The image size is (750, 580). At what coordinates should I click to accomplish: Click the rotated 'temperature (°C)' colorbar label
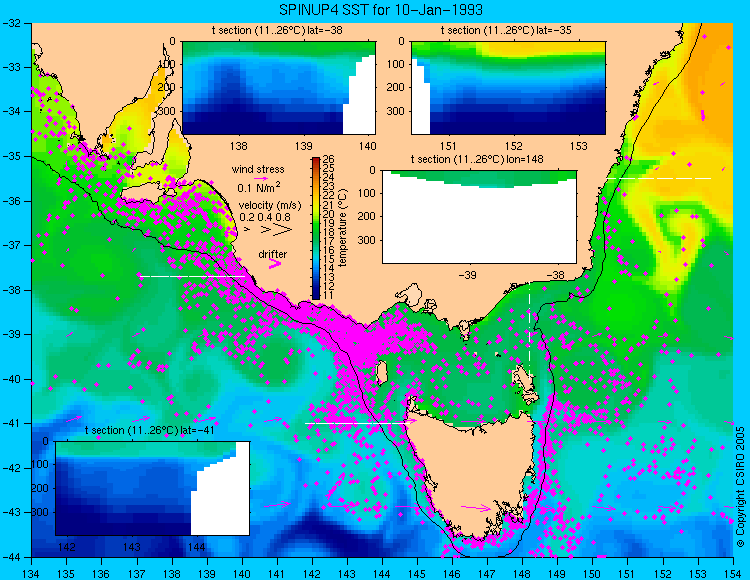coord(342,228)
